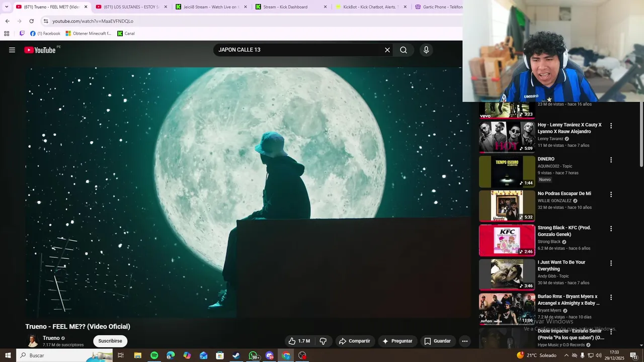Switch to Gartic Phone tab
The width and height of the screenshot is (644, 362).
438,7
